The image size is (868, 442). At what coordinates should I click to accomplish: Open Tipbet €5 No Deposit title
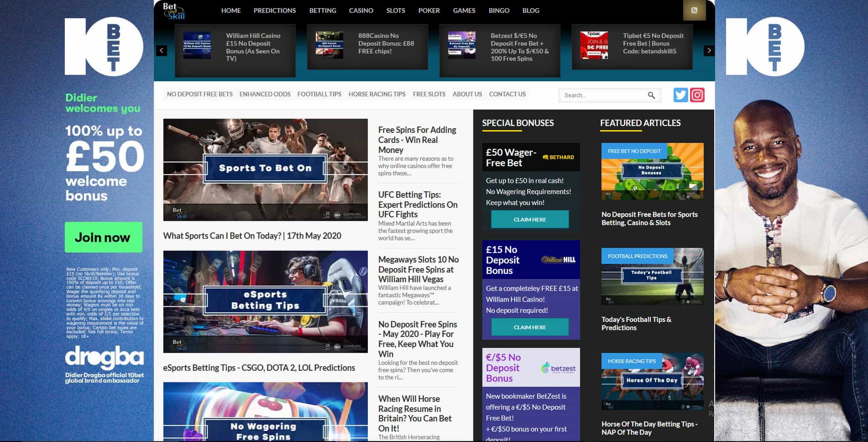pos(653,43)
